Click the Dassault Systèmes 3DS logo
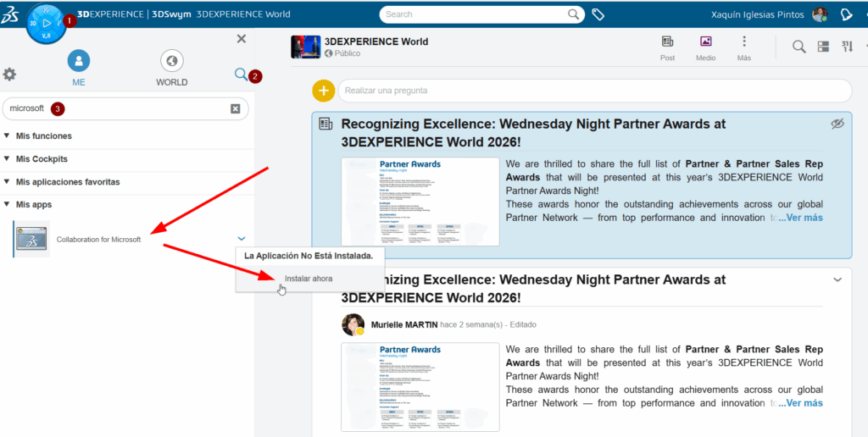This screenshot has height=437, width=868. [10, 15]
